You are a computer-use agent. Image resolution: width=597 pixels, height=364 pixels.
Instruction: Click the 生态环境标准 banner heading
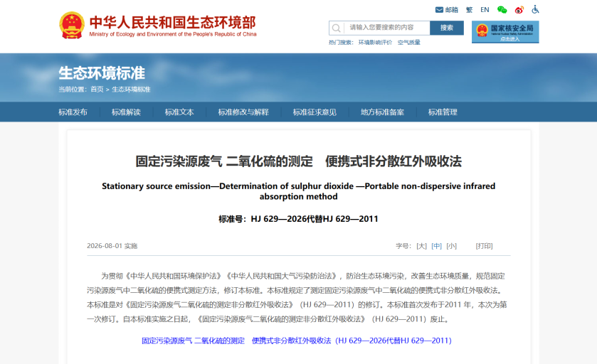(x=102, y=73)
